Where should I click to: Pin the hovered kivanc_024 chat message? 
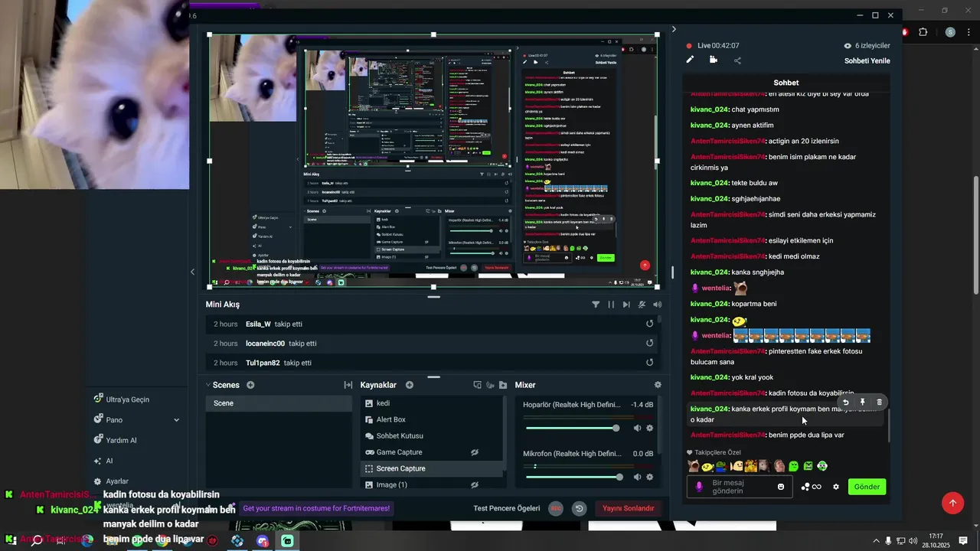pyautogui.click(x=862, y=402)
